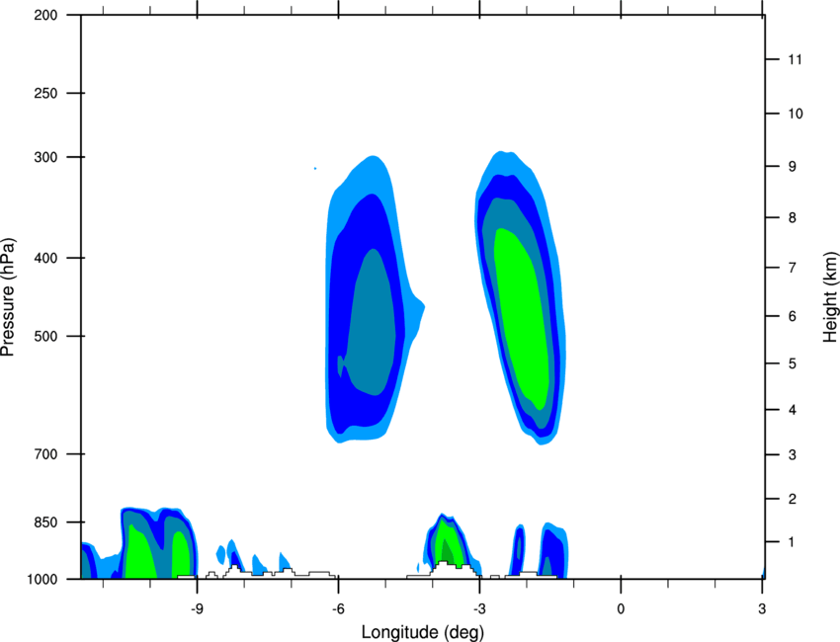Pick the 3 km height label
Viewport: 840px width, 642px height.
point(793,455)
